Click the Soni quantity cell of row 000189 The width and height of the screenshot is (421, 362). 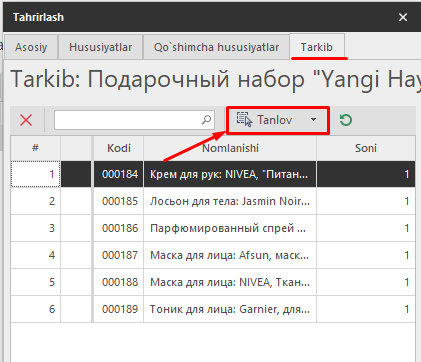point(366,309)
